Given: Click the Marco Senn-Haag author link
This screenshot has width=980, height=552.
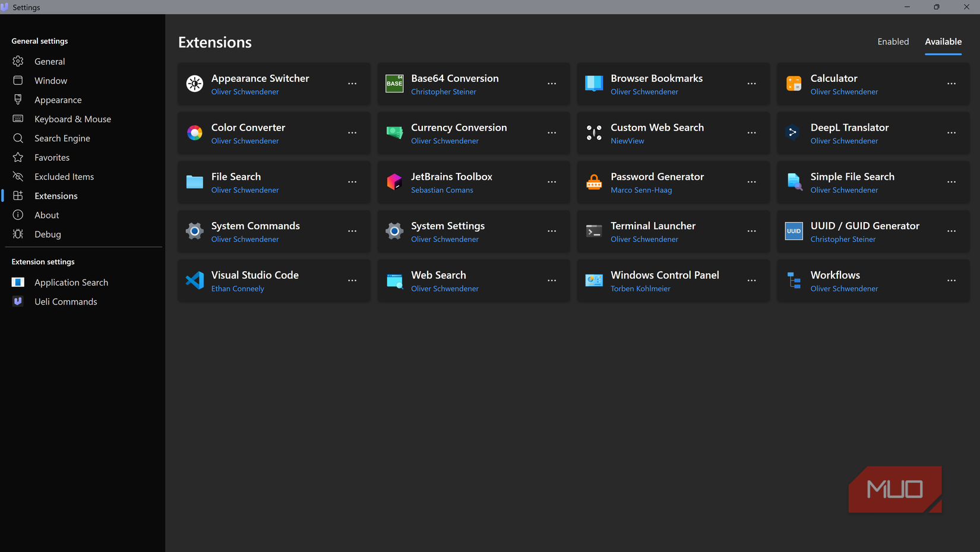Looking at the screenshot, I should point(641,190).
